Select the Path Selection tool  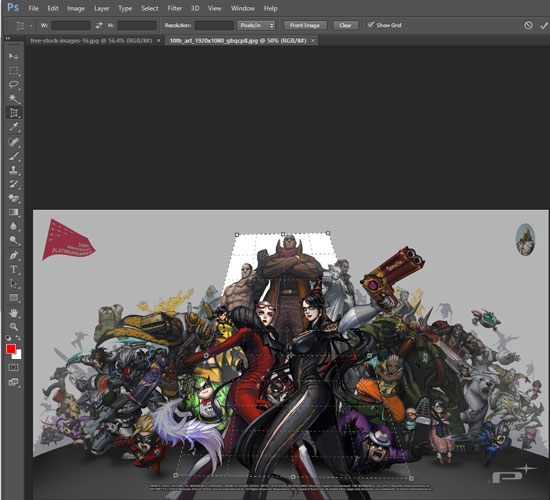[14, 283]
